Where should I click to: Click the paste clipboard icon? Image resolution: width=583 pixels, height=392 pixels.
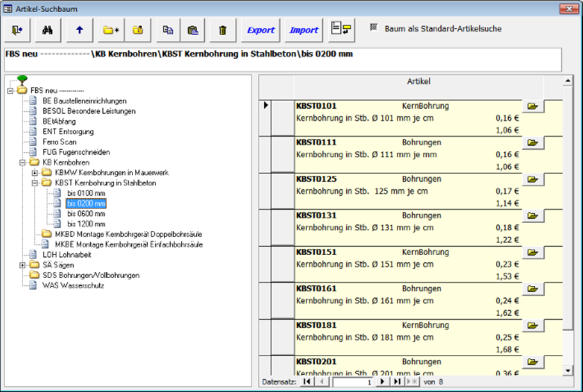192,30
